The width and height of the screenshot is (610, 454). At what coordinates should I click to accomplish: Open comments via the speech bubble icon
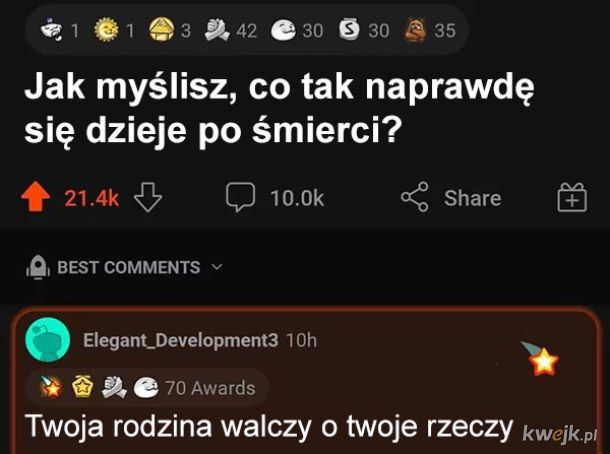(240, 197)
